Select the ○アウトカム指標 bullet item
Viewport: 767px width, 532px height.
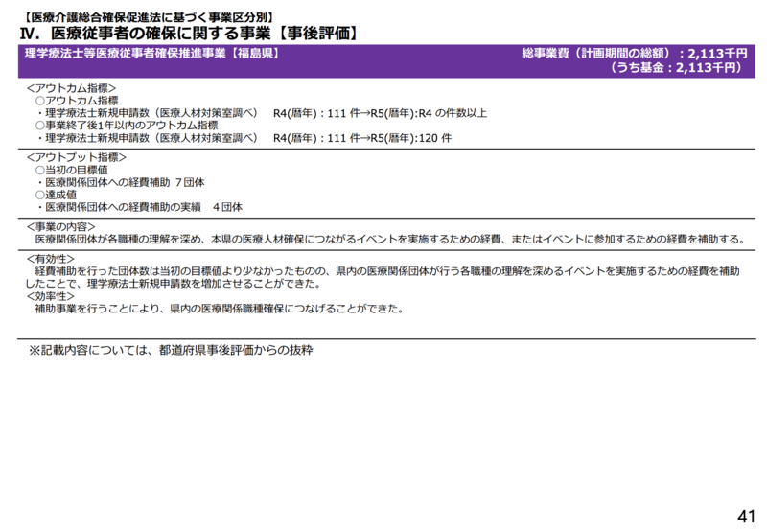click(x=77, y=101)
